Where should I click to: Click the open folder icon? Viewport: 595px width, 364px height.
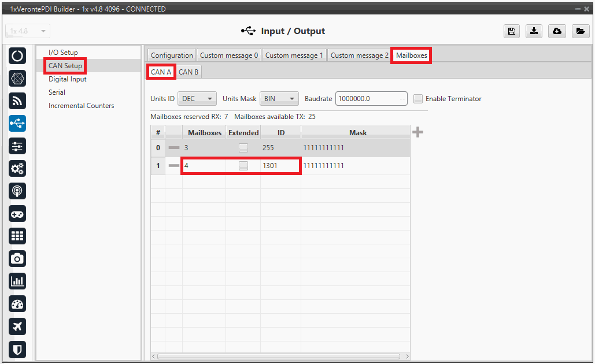pos(579,31)
